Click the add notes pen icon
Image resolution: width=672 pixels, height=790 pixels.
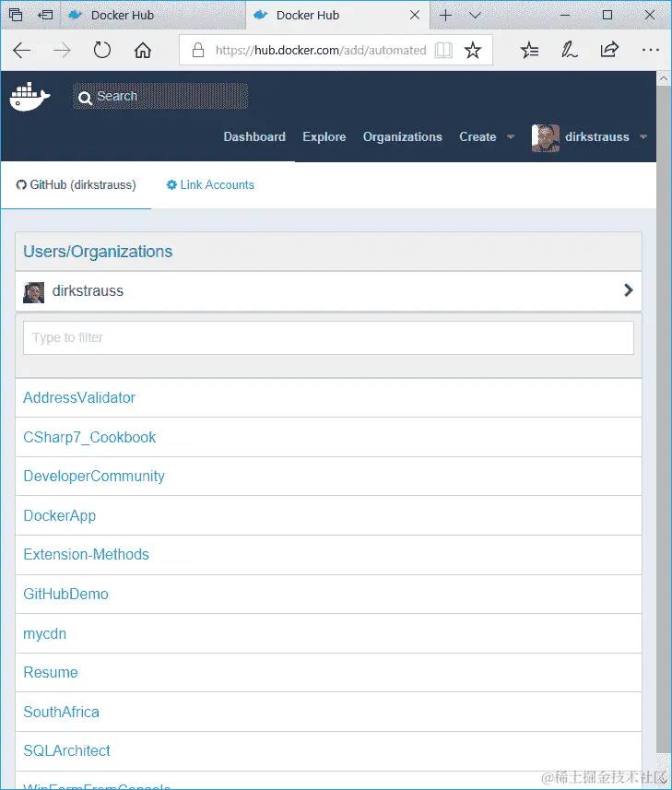pos(570,50)
